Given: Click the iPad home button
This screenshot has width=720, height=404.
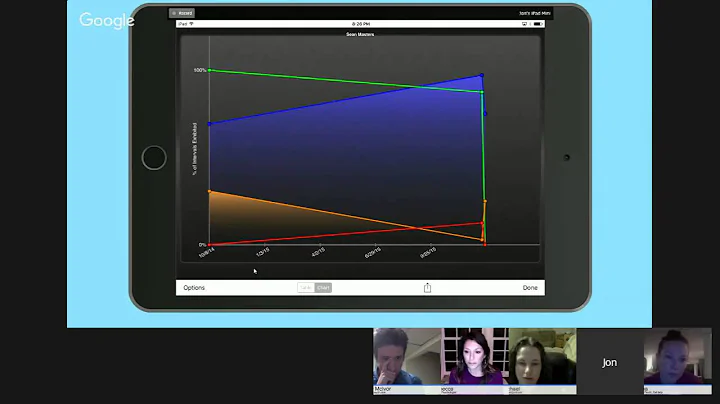Looking at the screenshot, I should 154,158.
